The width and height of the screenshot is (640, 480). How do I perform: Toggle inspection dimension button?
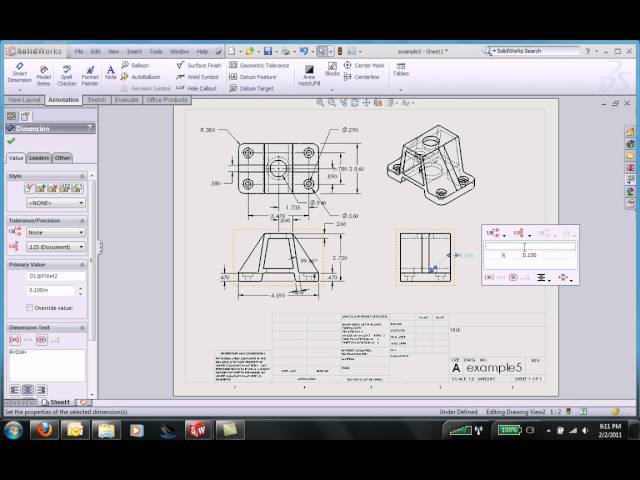click(42, 340)
